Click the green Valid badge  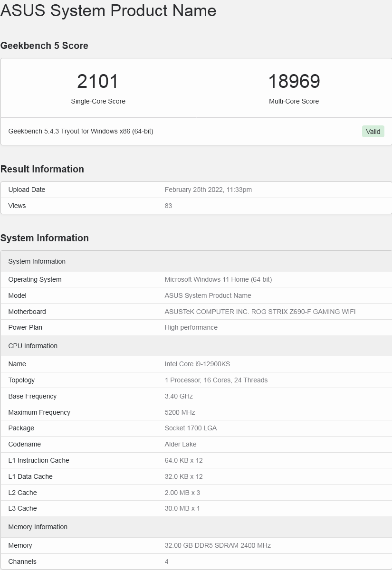[373, 132]
